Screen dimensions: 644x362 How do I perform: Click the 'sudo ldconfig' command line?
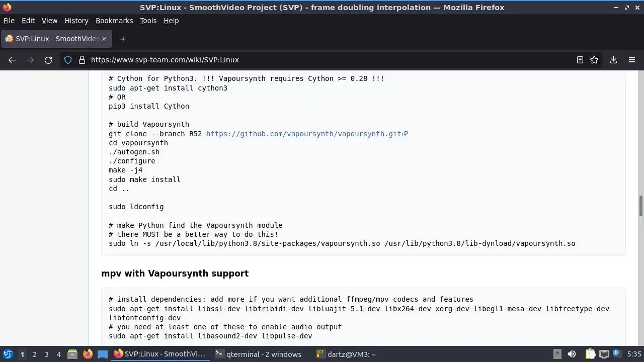tap(136, 207)
